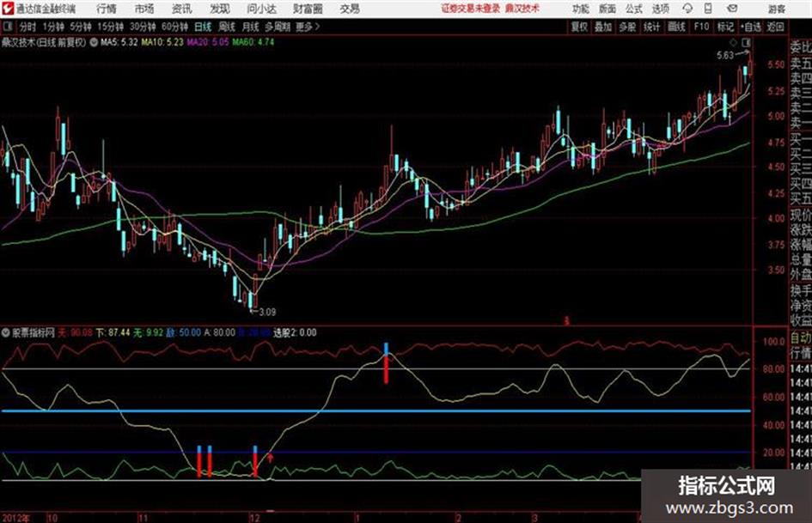812x523 pixels.
Task: Switch to the 月线 monthly tab
Action: (251, 27)
